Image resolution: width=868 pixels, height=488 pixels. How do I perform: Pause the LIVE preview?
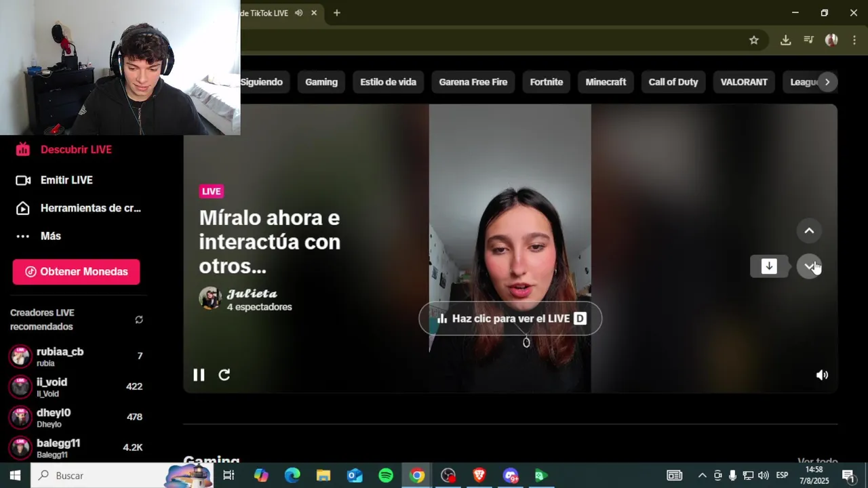click(x=199, y=375)
